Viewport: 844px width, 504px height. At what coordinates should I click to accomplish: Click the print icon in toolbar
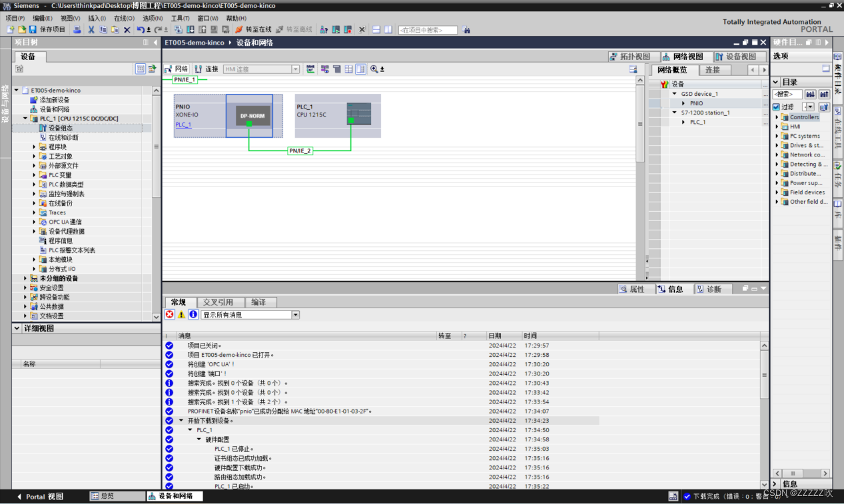click(x=77, y=30)
